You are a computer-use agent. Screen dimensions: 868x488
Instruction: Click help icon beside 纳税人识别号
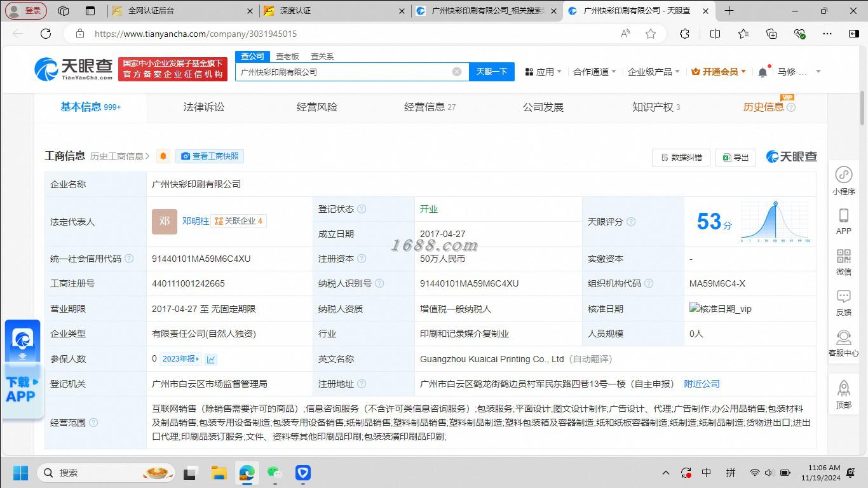(x=379, y=283)
